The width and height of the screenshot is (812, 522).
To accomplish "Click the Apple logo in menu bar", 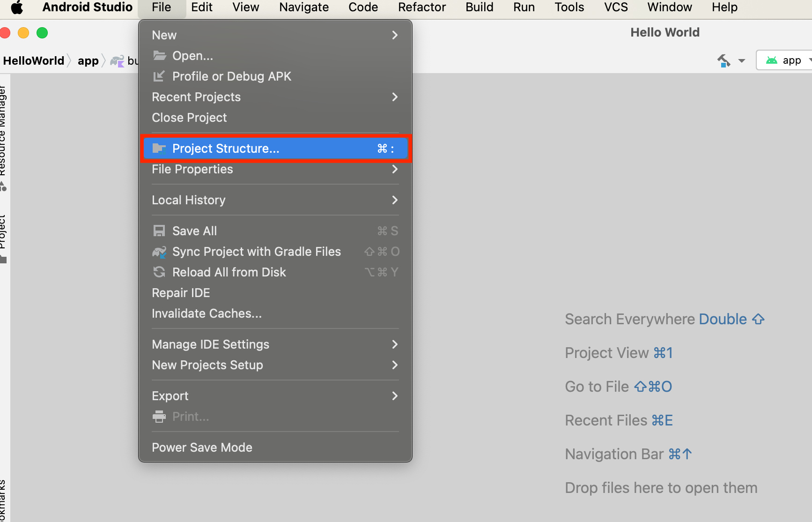I will pyautogui.click(x=17, y=7).
